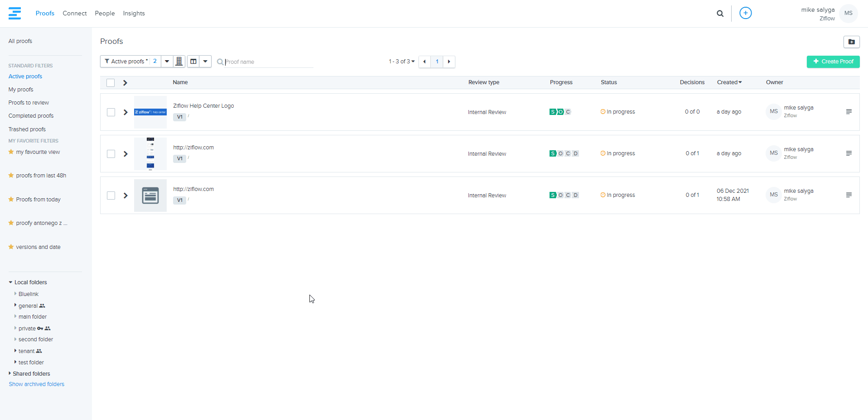Click the new folder icon button

point(851,42)
